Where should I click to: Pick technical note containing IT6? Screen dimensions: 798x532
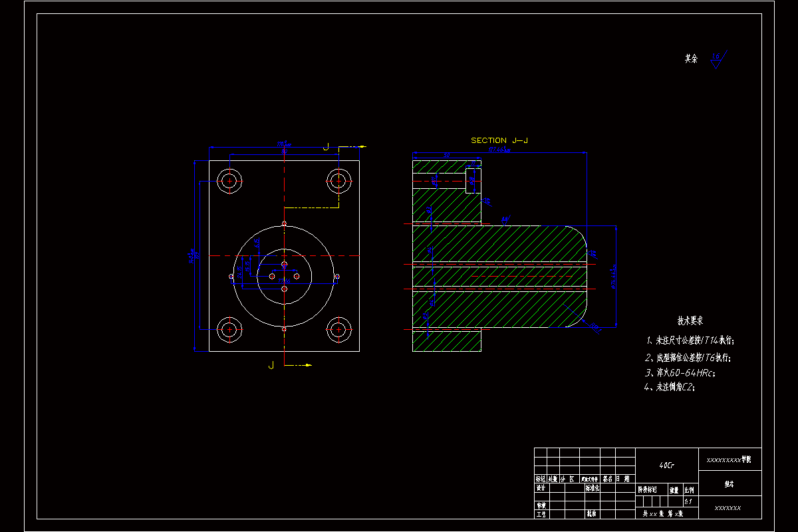tap(689, 358)
